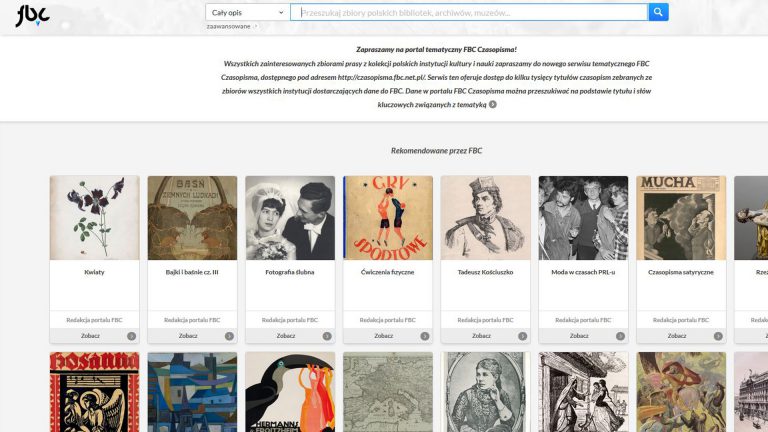
Task: Click the arrow icon on Czasopisma satyryczne card
Action: pos(718,336)
